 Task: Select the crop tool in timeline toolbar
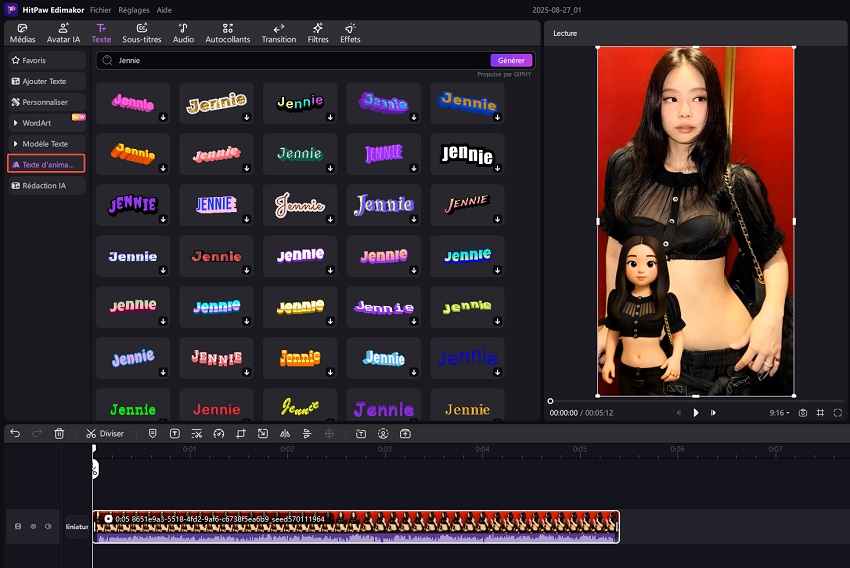pos(241,434)
